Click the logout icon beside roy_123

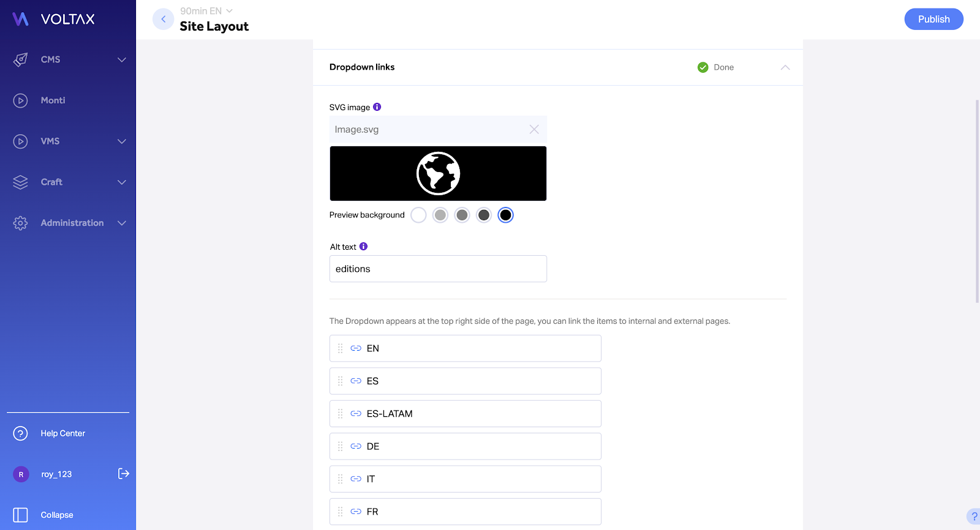(x=124, y=474)
